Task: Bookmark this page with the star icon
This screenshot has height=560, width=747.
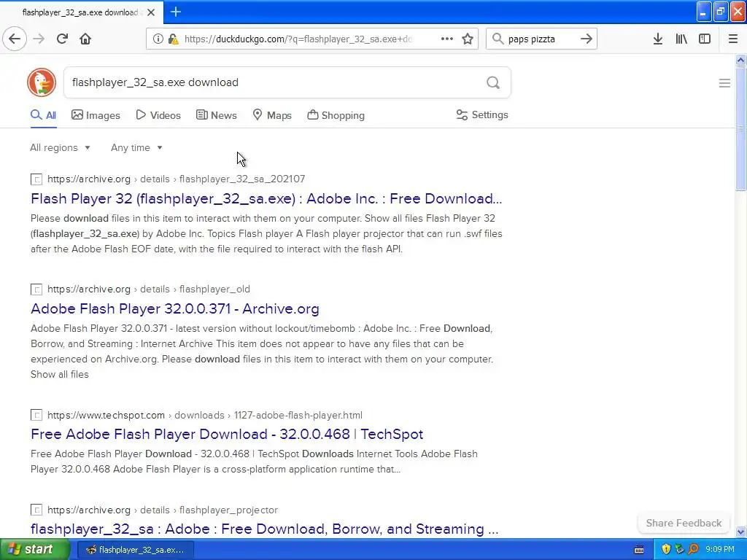Action: 468,39
